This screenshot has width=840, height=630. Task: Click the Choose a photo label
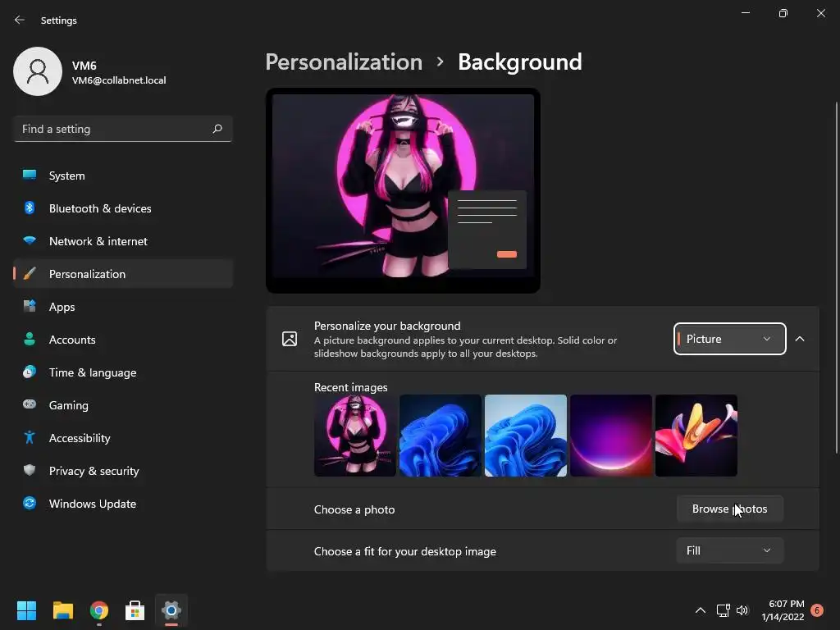coord(354,509)
